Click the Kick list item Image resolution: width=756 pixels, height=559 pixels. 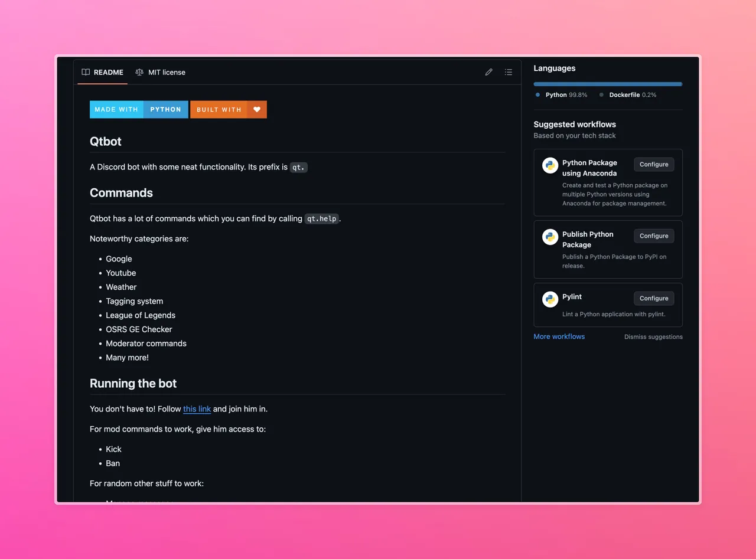(113, 449)
